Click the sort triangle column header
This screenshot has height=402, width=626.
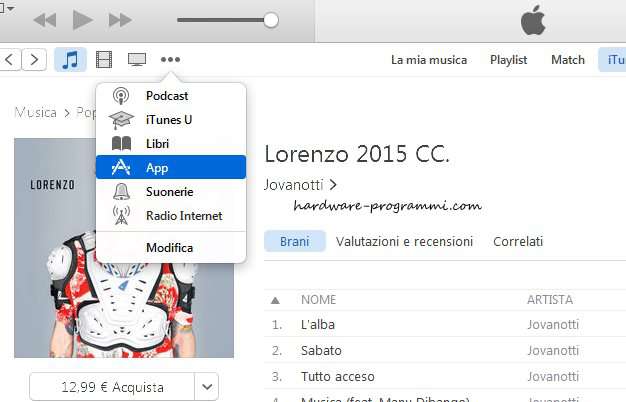pyautogui.click(x=275, y=300)
